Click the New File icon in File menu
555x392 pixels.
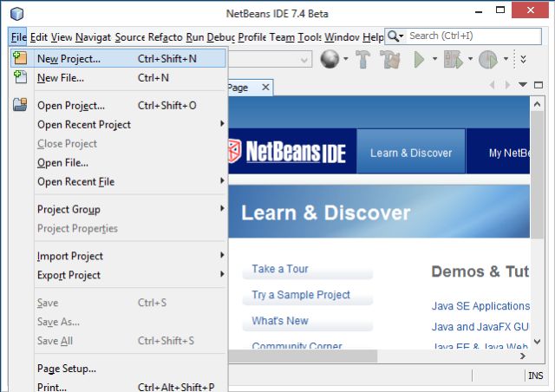pyautogui.click(x=20, y=77)
